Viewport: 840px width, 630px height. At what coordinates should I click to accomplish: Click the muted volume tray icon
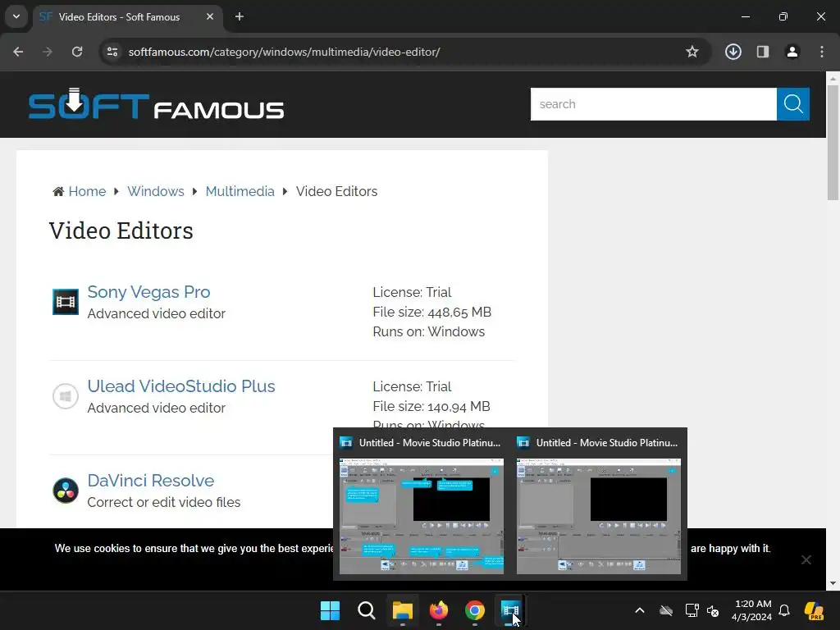click(x=713, y=610)
